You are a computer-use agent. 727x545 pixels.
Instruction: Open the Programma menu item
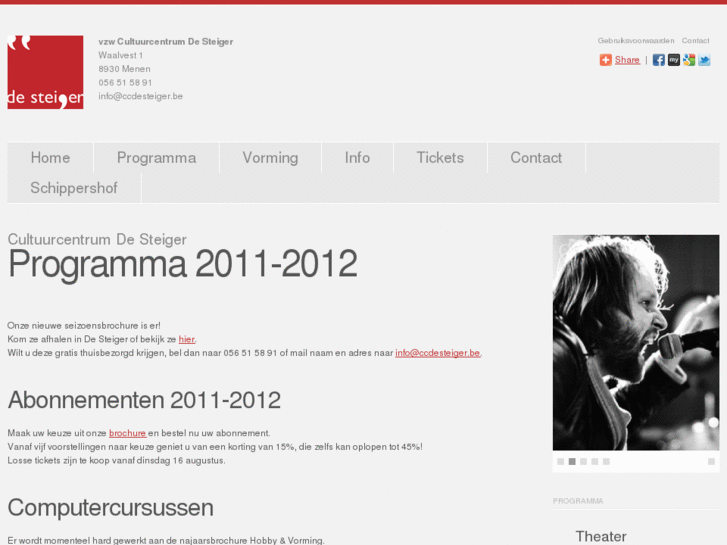point(157,158)
